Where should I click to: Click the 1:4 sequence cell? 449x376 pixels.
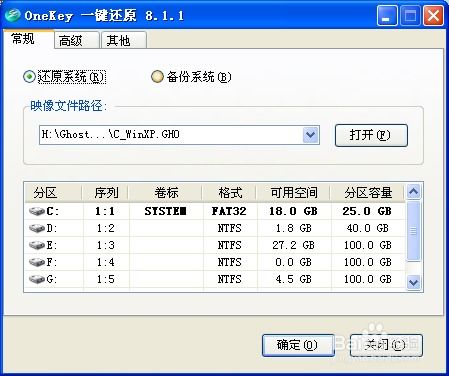(105, 262)
